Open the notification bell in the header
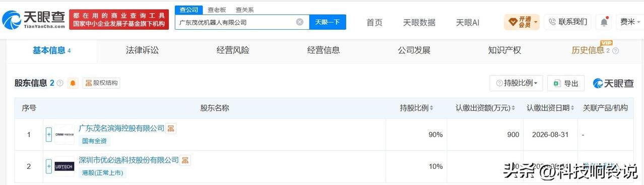 pos(604,22)
